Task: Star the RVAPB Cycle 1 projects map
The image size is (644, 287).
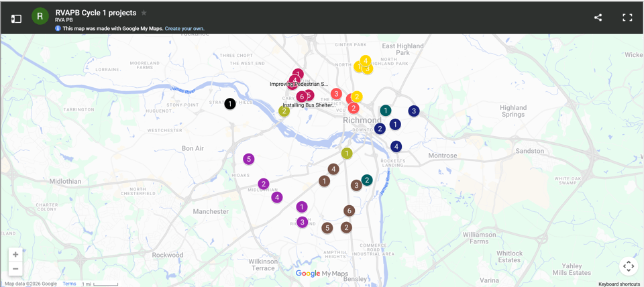Action: point(144,13)
